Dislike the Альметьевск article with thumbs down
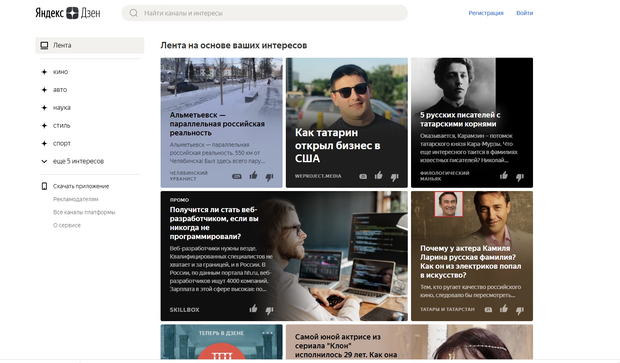 pyautogui.click(x=269, y=177)
